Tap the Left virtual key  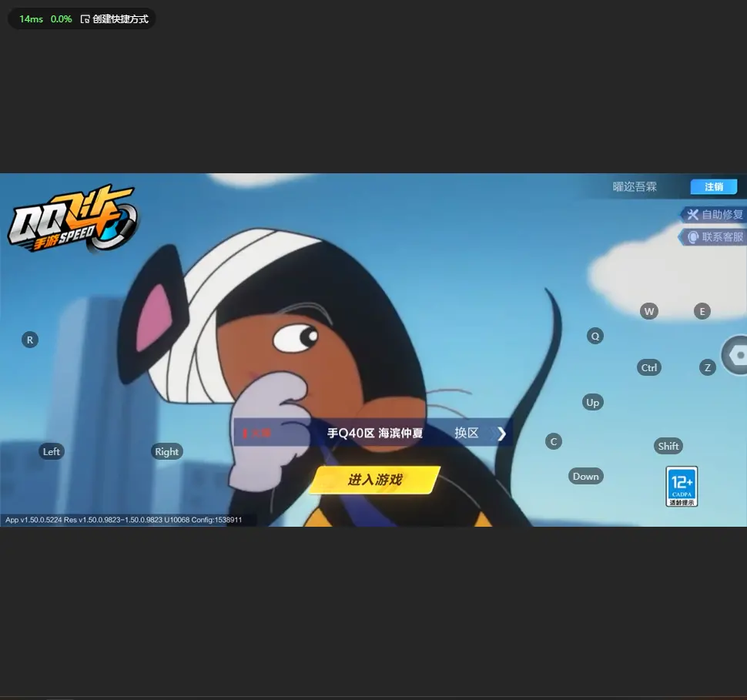52,451
